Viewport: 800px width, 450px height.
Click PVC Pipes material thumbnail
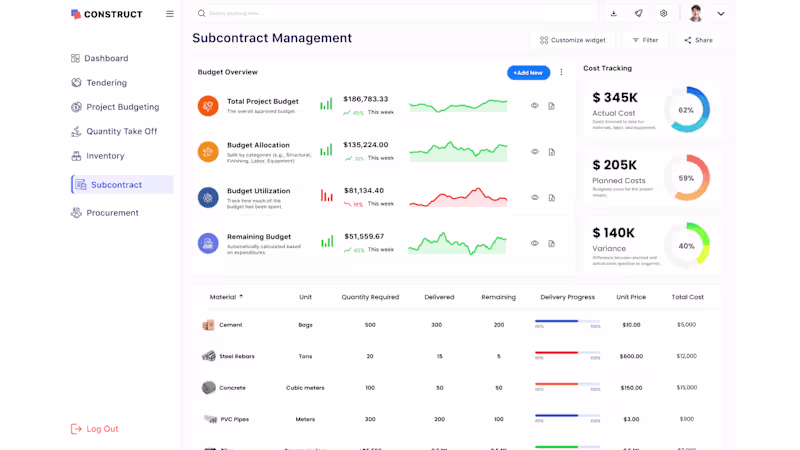210,419
